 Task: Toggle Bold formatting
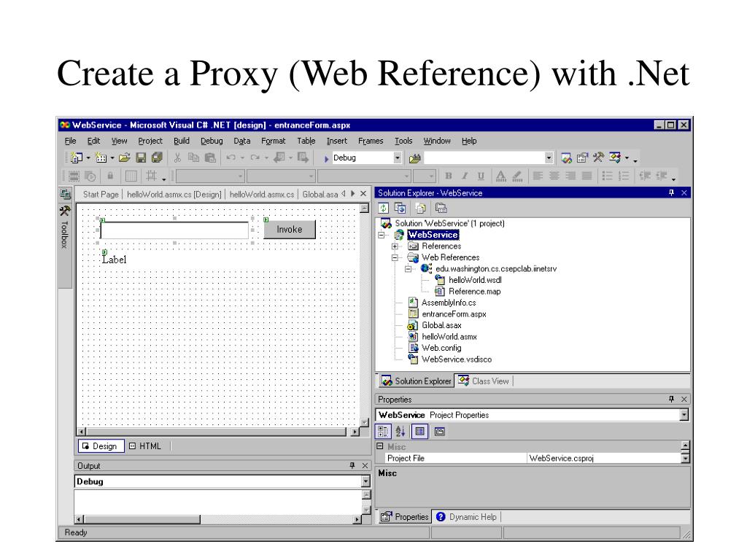coord(449,176)
